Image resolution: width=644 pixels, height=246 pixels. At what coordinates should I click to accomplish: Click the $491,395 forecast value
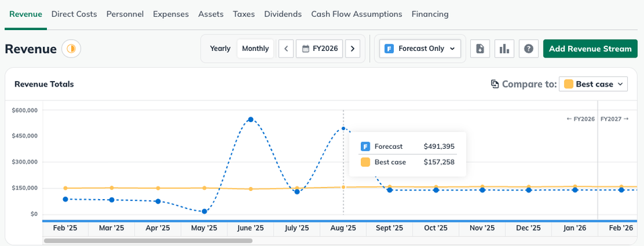pos(439,147)
